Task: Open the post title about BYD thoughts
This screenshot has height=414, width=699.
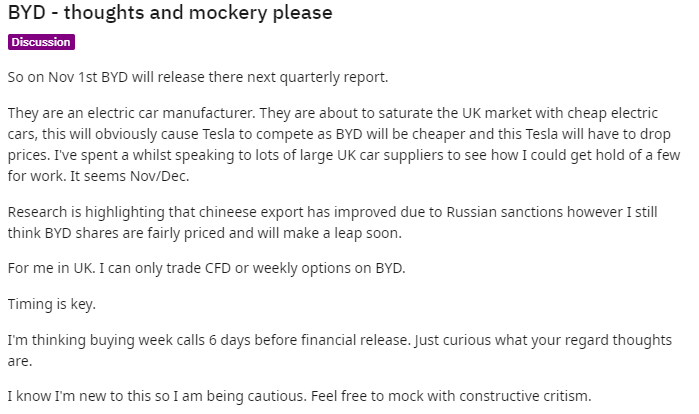Action: [x=170, y=14]
